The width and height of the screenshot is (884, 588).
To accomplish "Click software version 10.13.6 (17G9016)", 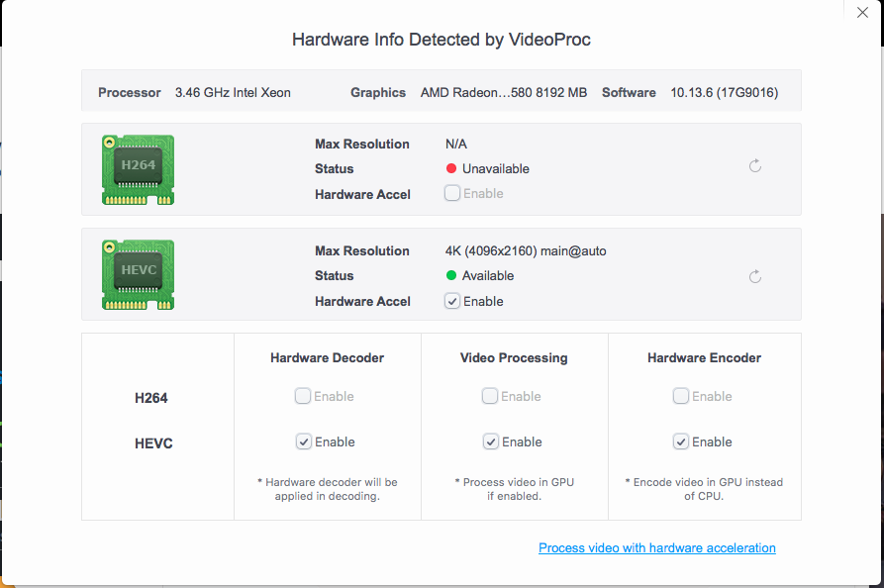I will point(724,92).
